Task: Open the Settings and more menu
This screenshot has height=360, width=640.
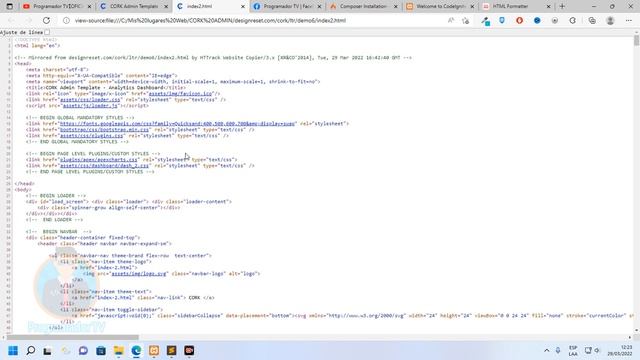Action: (x=629, y=20)
